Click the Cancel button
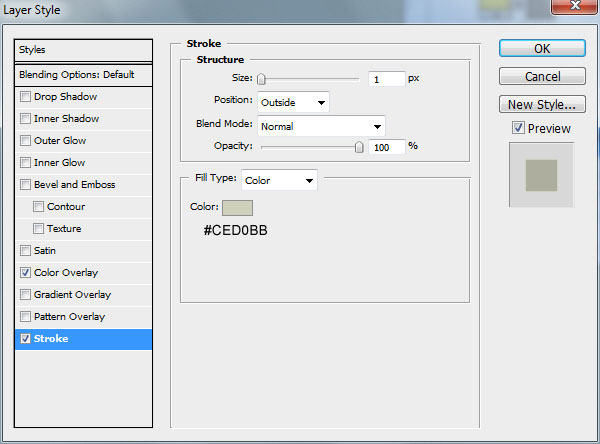600x444 pixels. click(x=542, y=77)
